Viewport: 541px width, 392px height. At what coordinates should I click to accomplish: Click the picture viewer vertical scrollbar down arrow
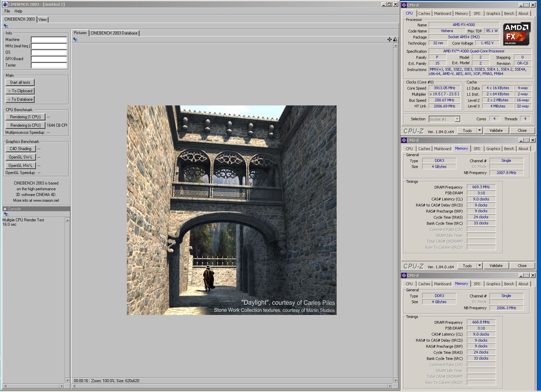pos(396,381)
